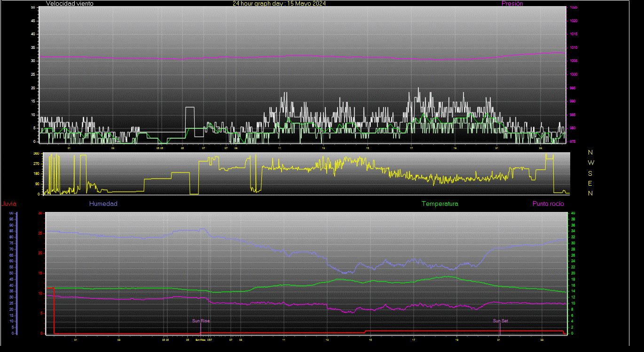
Task: Click the '360' value on wind direction axis
Action: point(36,154)
